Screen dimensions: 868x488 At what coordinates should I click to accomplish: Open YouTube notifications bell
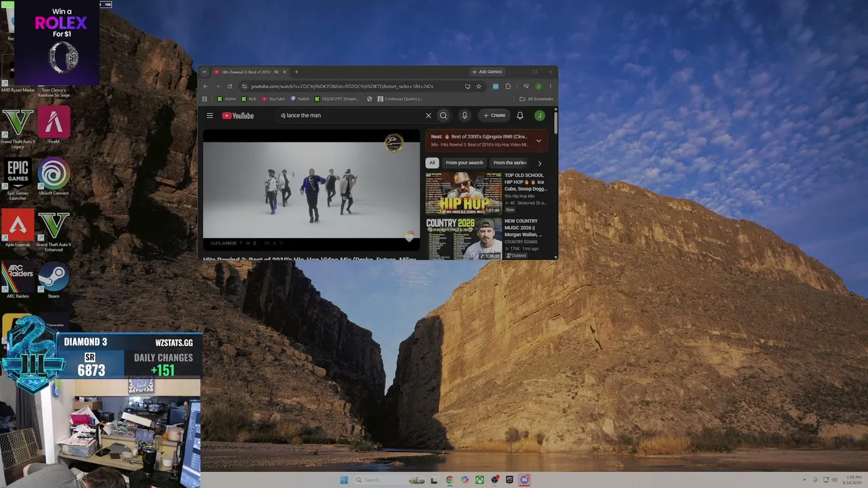[520, 115]
